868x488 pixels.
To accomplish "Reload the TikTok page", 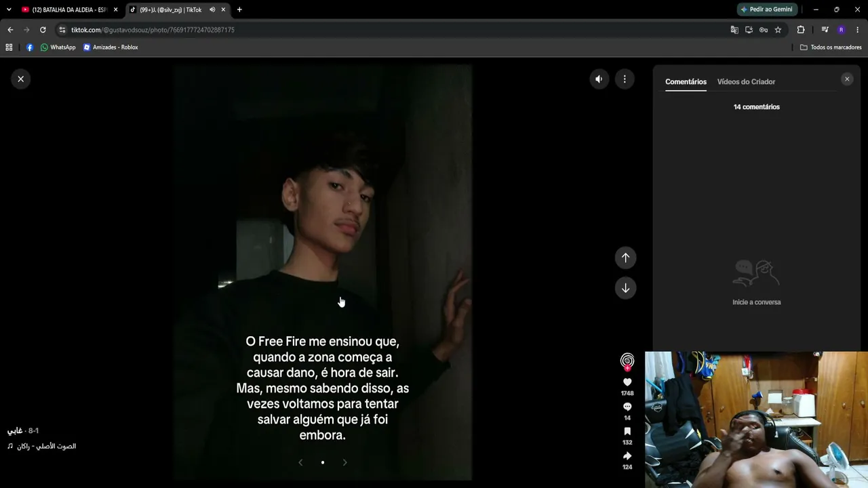I will tap(43, 30).
